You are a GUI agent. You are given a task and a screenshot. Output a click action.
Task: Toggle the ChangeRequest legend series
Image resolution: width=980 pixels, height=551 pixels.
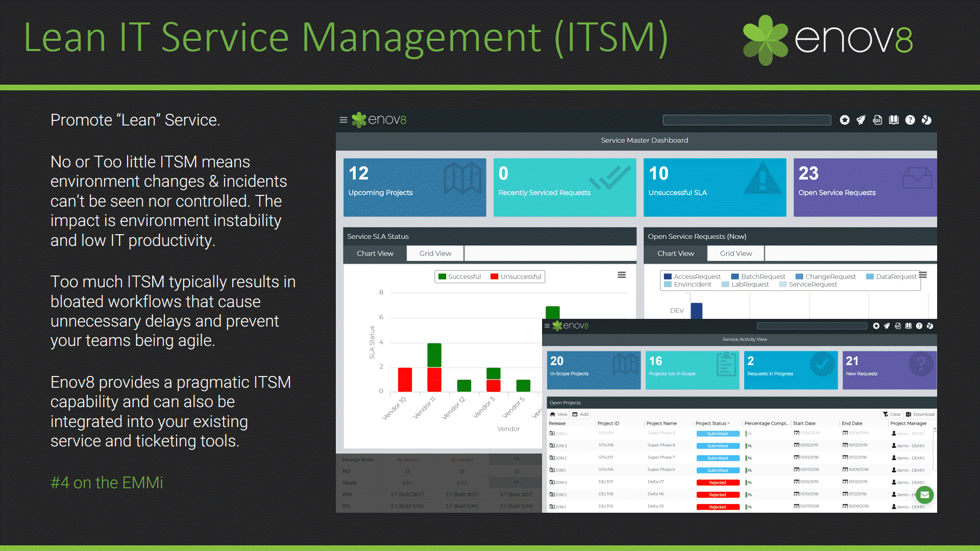click(x=825, y=277)
